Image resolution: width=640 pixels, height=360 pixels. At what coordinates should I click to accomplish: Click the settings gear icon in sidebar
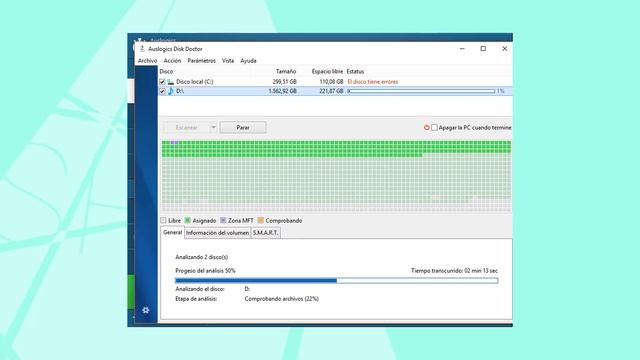(146, 310)
